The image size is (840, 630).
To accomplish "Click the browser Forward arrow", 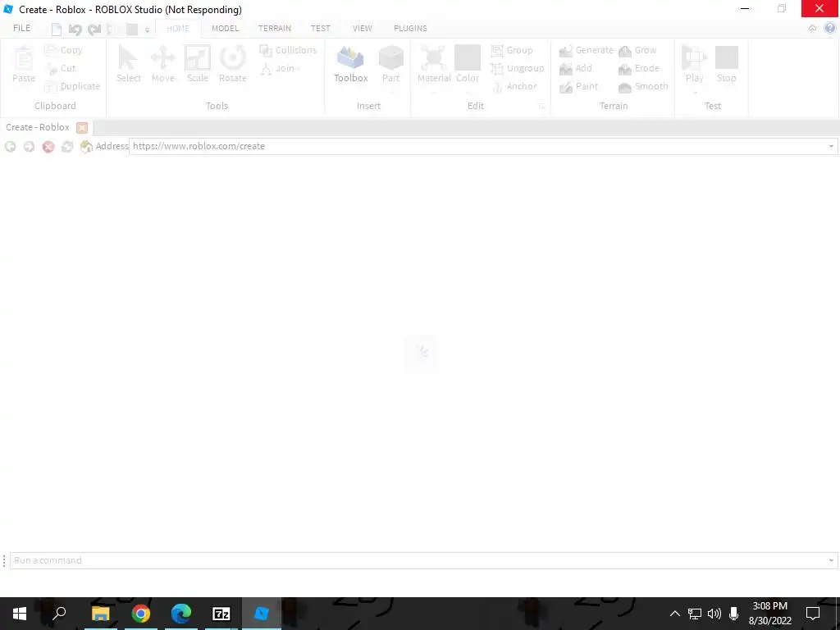I will tap(29, 146).
